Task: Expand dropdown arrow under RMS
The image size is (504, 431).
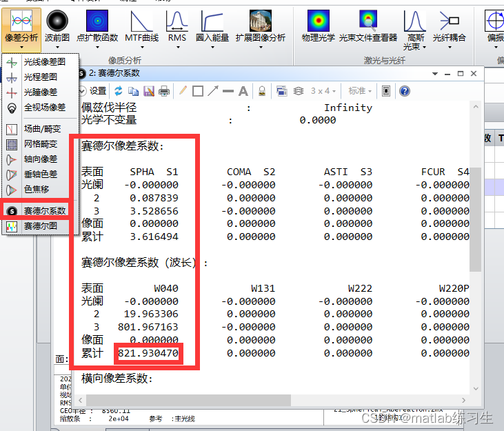Action: pos(178,48)
